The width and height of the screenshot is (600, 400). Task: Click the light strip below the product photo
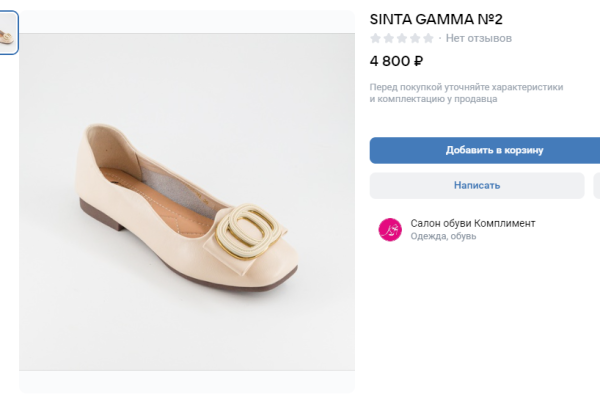pos(187,382)
